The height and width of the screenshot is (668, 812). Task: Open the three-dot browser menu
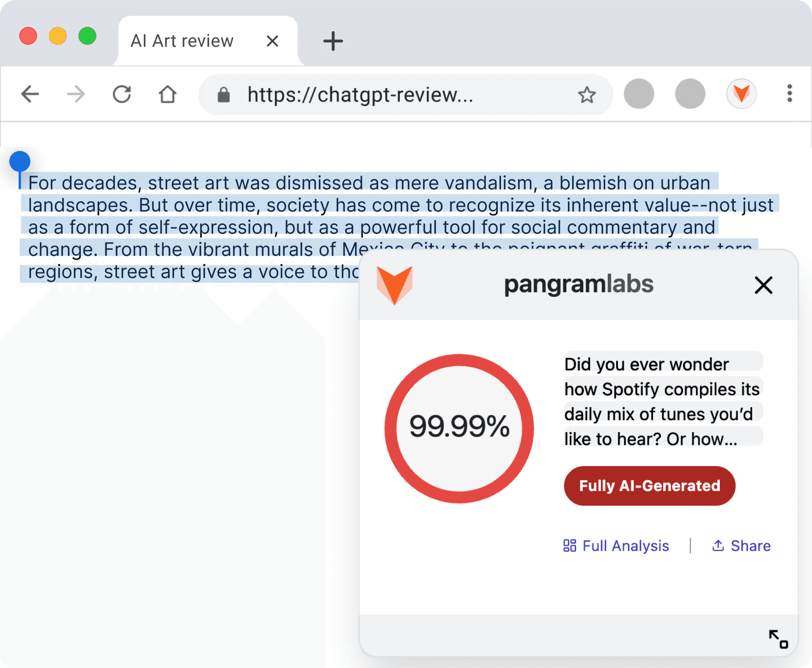tap(789, 94)
